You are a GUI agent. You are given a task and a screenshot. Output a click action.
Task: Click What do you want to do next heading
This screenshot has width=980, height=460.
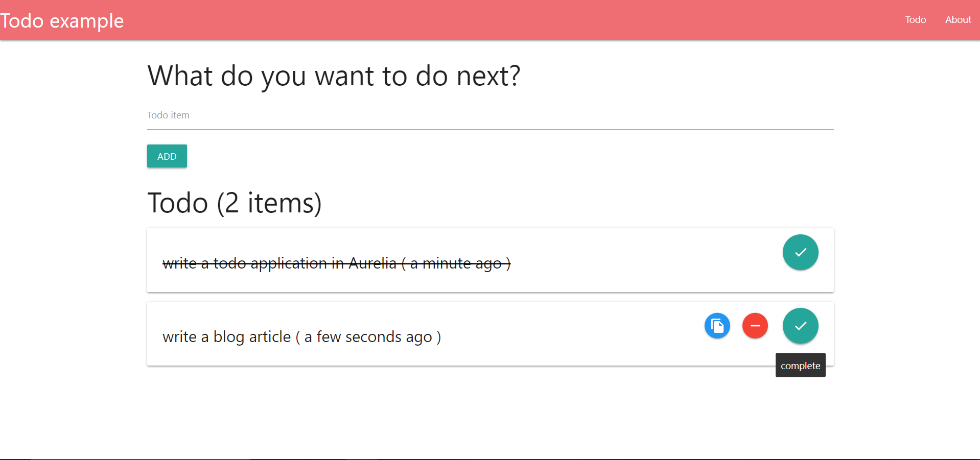pyautogui.click(x=334, y=76)
